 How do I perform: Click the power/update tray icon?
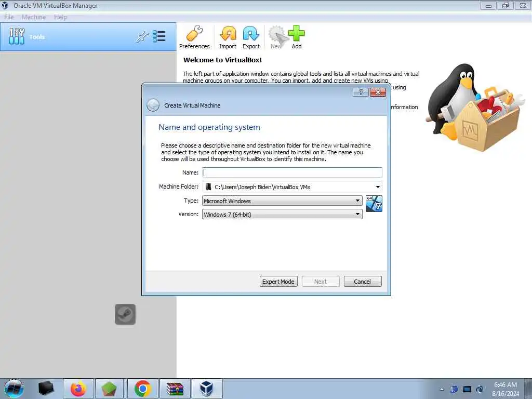(x=480, y=389)
